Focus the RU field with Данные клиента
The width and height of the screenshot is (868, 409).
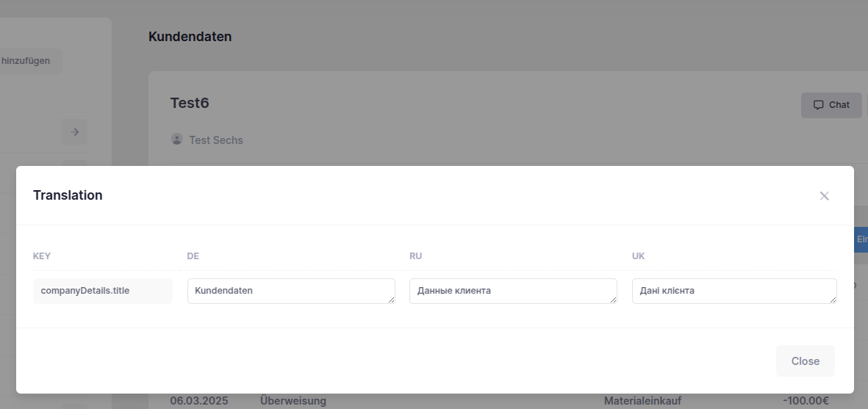512,291
